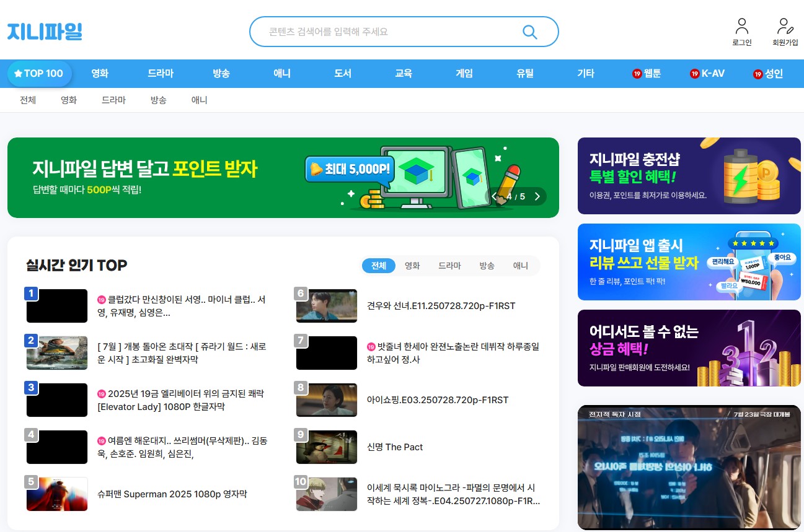Go back a slide using the left carousel arrow
This screenshot has height=532, width=804.
tap(493, 196)
